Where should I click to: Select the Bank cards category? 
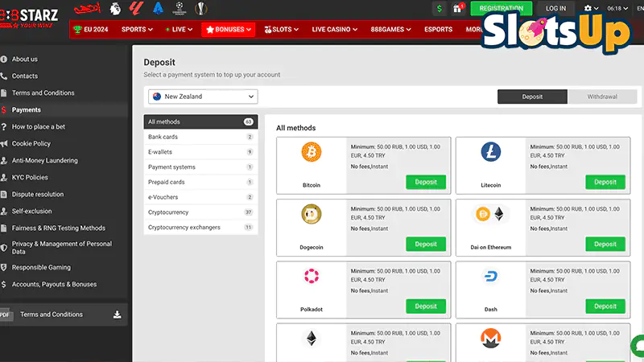200,137
